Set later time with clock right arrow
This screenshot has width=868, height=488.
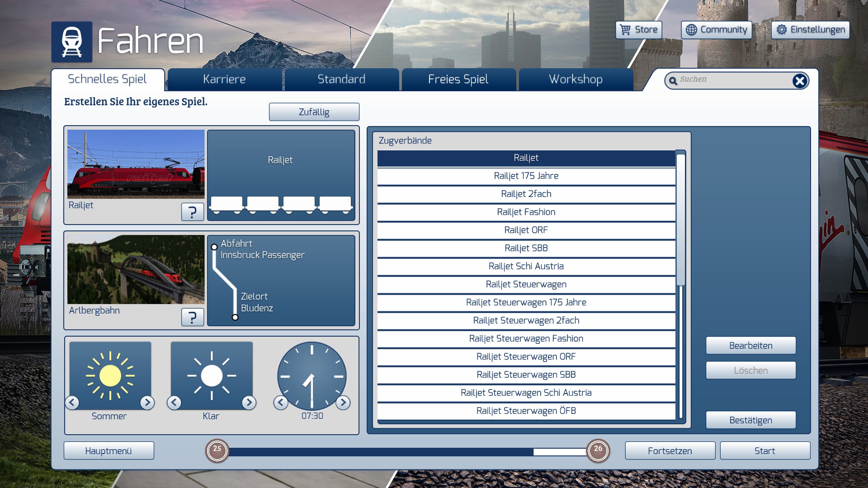pos(343,402)
